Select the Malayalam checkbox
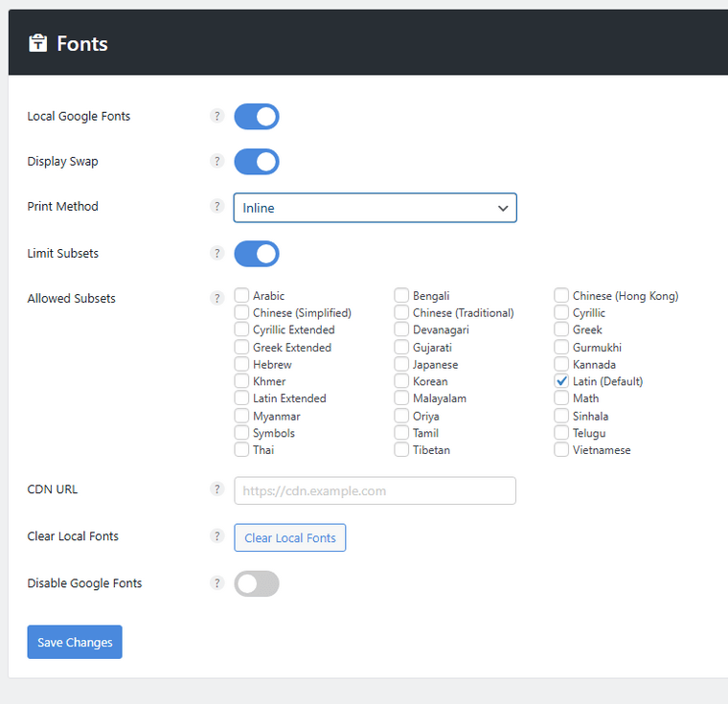The height and width of the screenshot is (704, 728). [x=401, y=397]
